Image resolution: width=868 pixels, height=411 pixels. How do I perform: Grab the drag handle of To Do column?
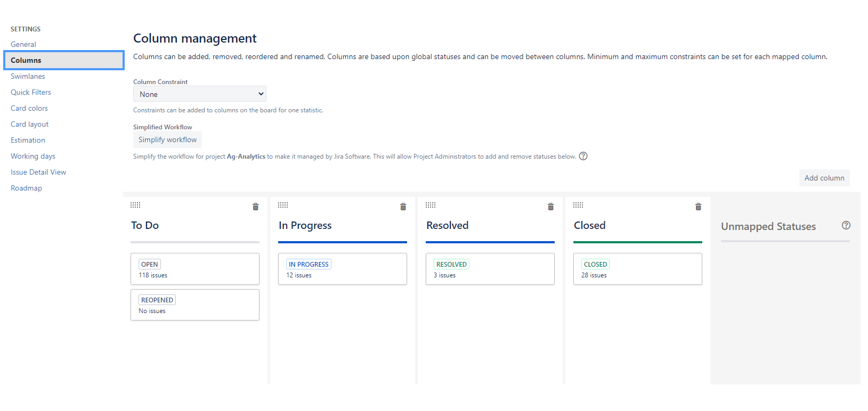[x=135, y=205]
